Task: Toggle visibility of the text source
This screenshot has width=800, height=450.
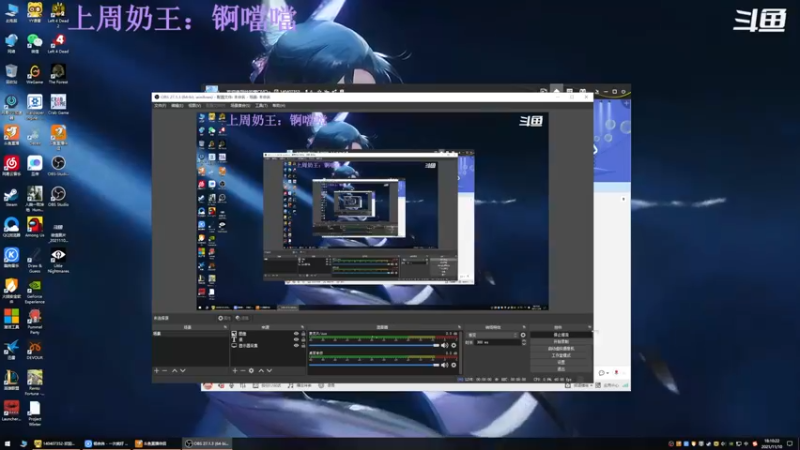Action: tap(296, 339)
